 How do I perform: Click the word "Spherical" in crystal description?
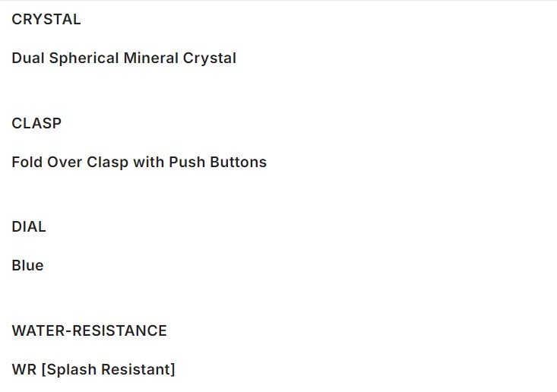(82, 58)
